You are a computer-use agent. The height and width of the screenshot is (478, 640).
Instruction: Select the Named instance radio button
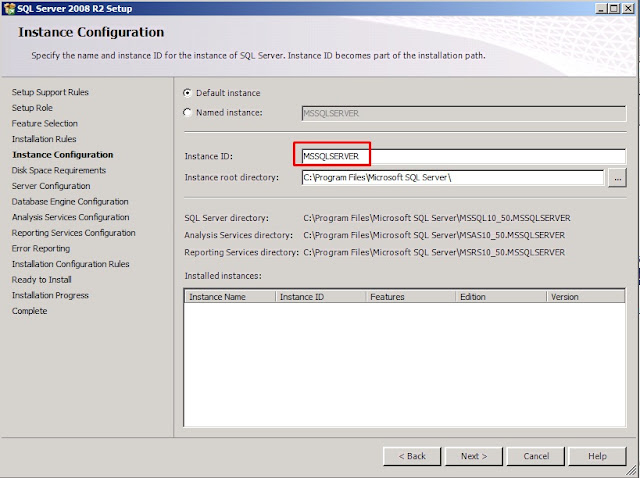(x=187, y=113)
